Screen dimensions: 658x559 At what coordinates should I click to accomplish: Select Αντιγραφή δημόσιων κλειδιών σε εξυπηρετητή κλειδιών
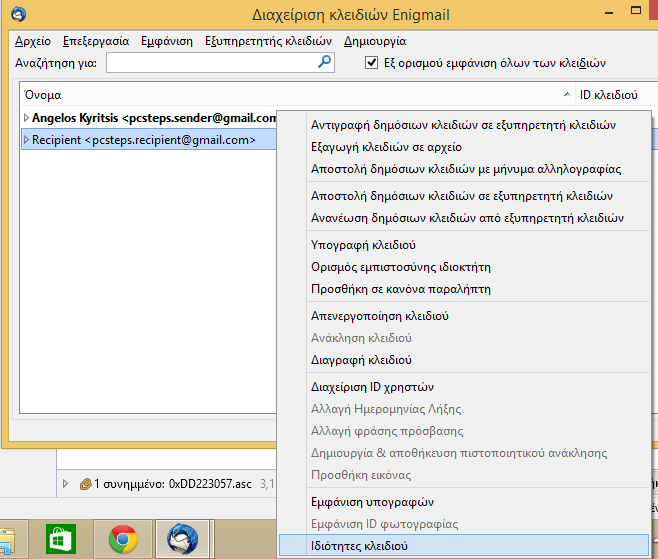coord(464,125)
